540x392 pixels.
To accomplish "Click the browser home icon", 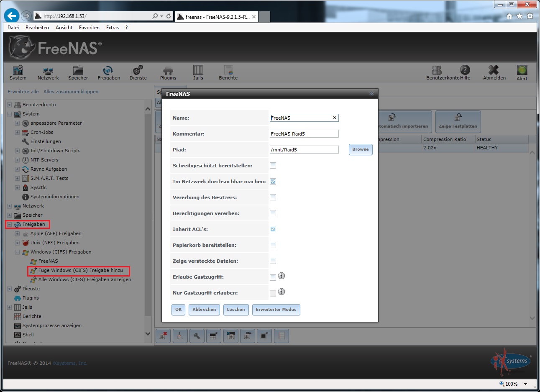I will (x=509, y=16).
